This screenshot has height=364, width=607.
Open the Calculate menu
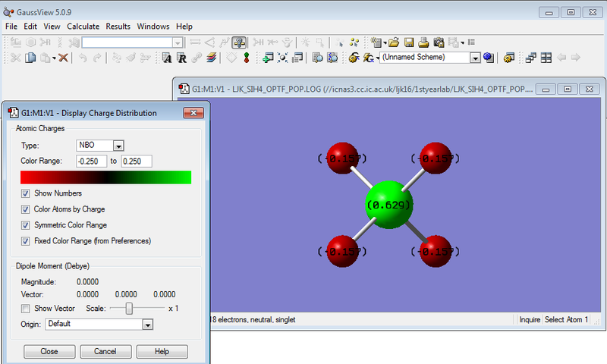click(x=83, y=27)
